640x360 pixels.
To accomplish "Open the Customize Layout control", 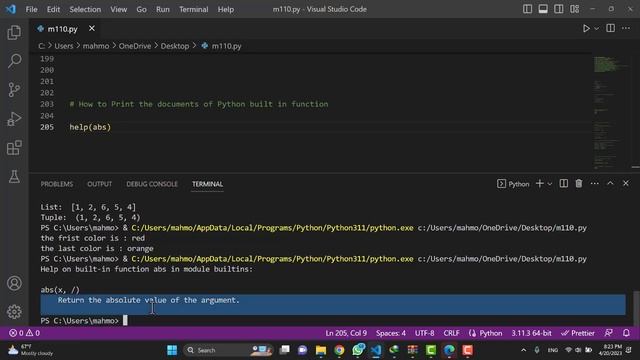I will (575, 9).
